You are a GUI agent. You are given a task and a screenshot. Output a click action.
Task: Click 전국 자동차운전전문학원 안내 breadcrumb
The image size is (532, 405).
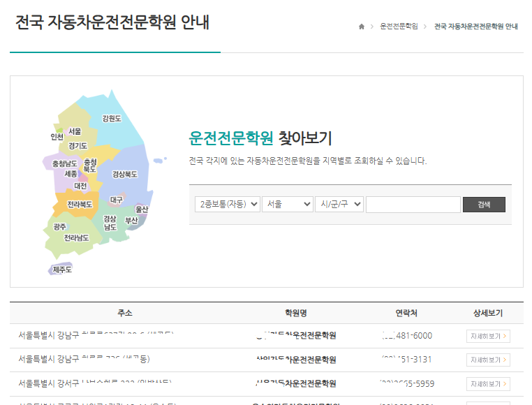pos(476,26)
